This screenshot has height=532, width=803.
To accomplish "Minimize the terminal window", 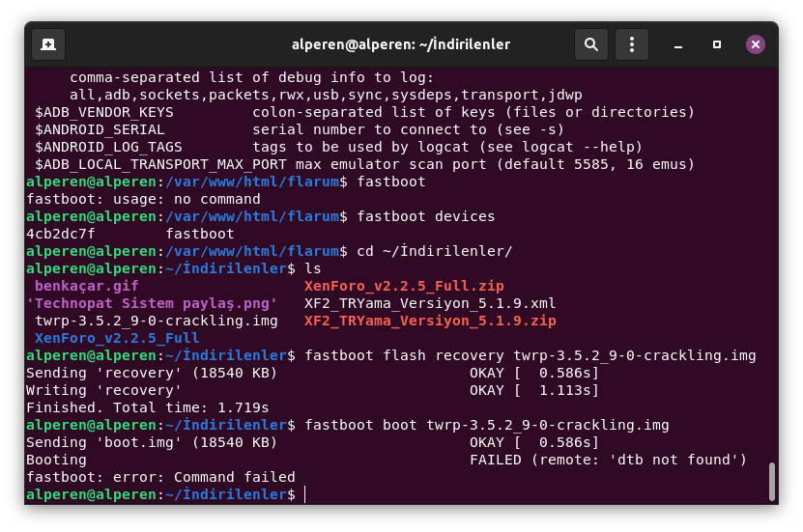I will (x=679, y=44).
